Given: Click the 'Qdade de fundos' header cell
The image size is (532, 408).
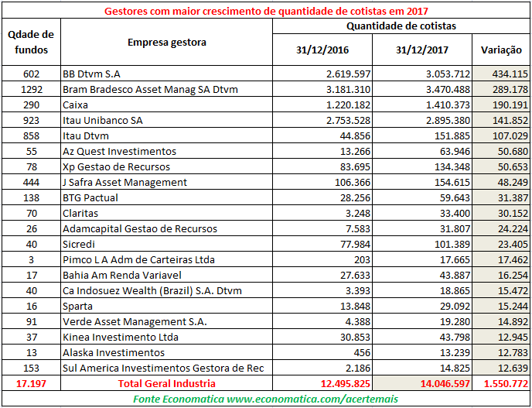Looking at the screenshot, I should pos(31,42).
